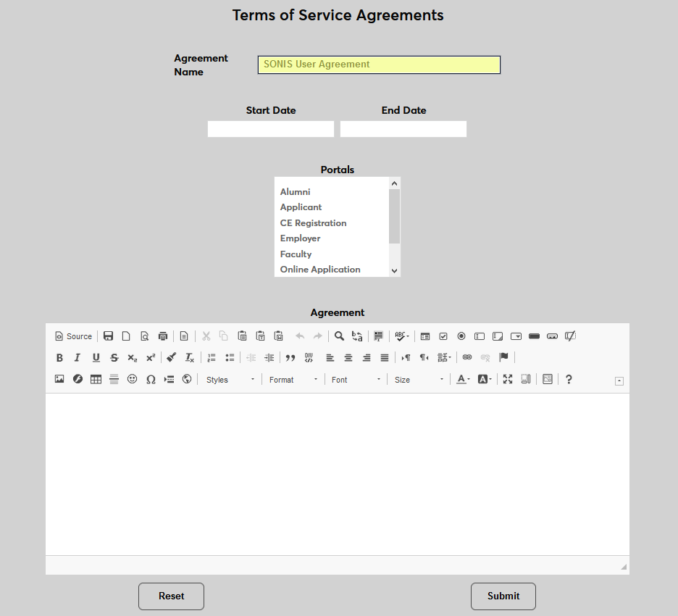Image resolution: width=678 pixels, height=616 pixels.
Task: Click the New Page icon
Action: (x=126, y=336)
